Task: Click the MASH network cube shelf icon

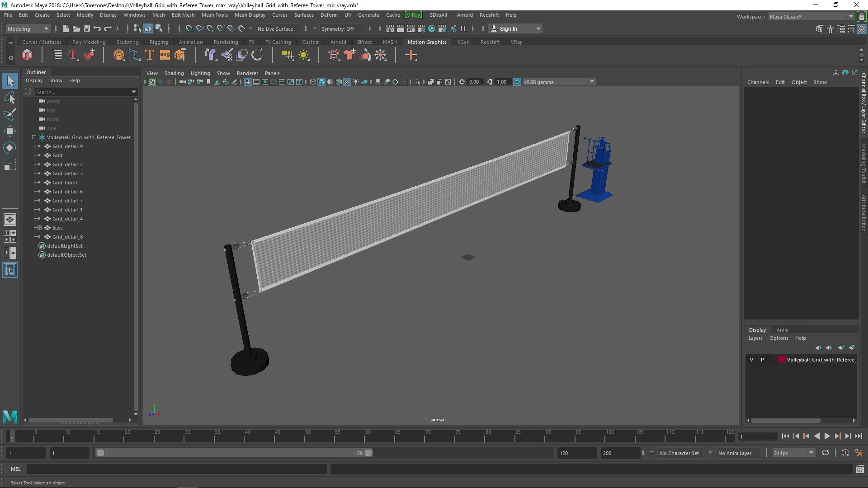Action: click(x=27, y=55)
